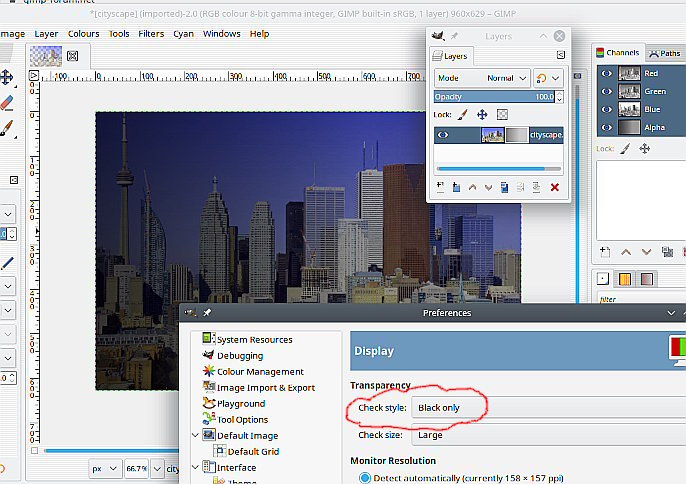This screenshot has width=686, height=484.
Task: Open the Filters menu
Action: click(151, 33)
